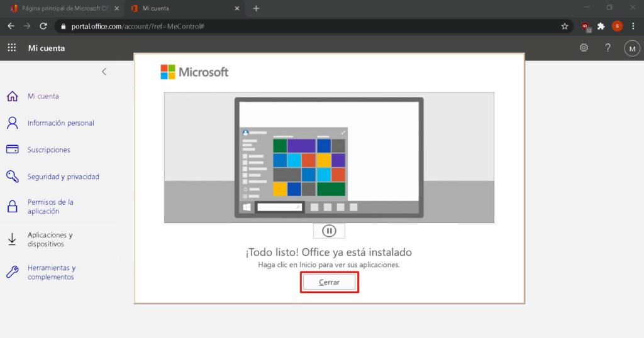Click the Información personal person icon
The image size is (644, 338).
coord(12,123)
